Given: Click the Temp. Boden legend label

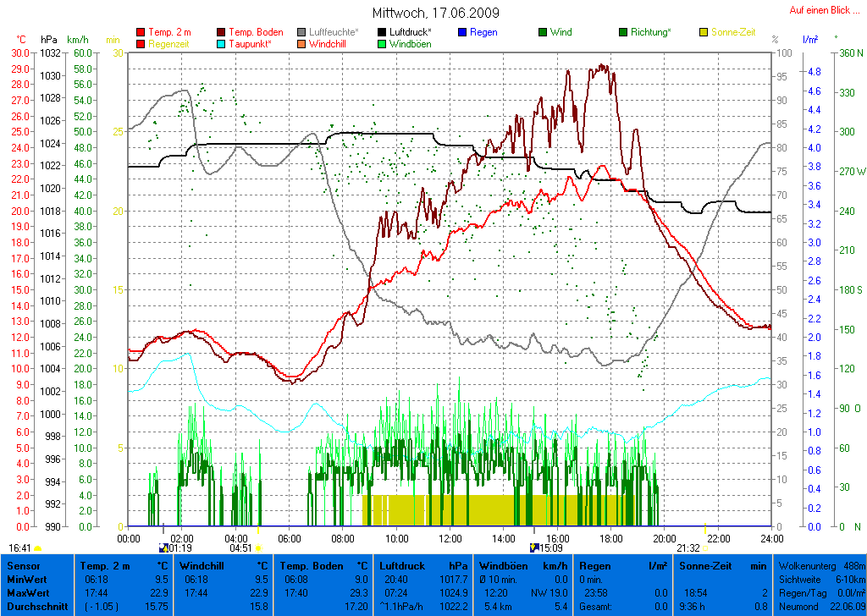Looking at the screenshot, I should pyautogui.click(x=256, y=32).
